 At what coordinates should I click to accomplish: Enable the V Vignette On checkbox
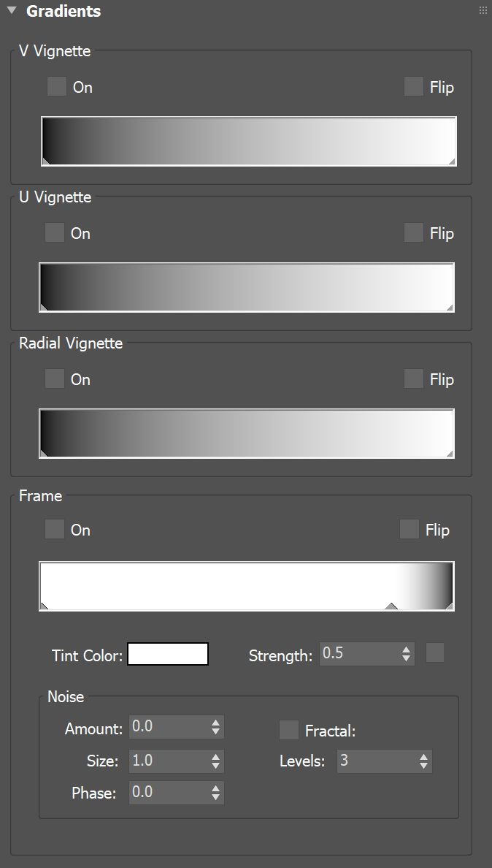56,86
